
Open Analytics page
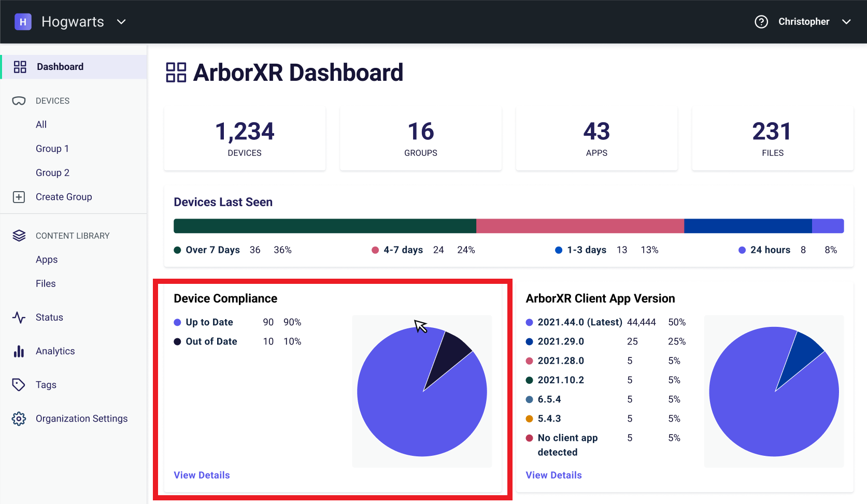55,351
